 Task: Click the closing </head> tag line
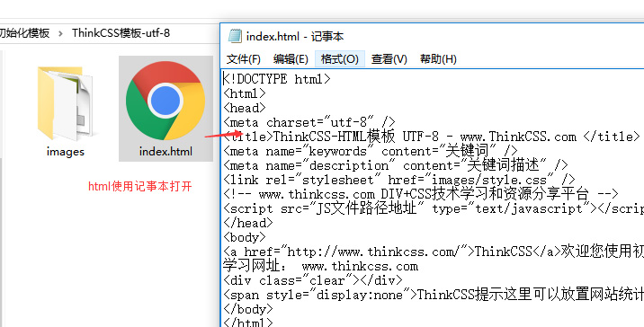[247, 223]
